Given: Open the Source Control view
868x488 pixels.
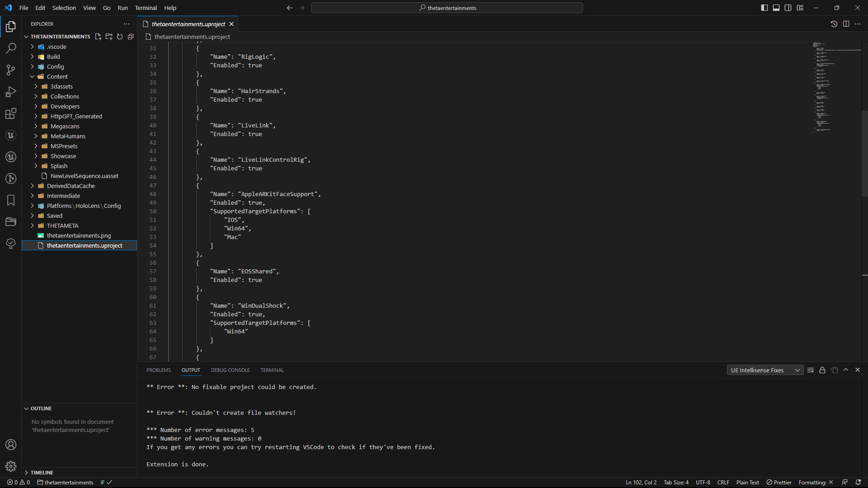Looking at the screenshot, I should point(11,70).
